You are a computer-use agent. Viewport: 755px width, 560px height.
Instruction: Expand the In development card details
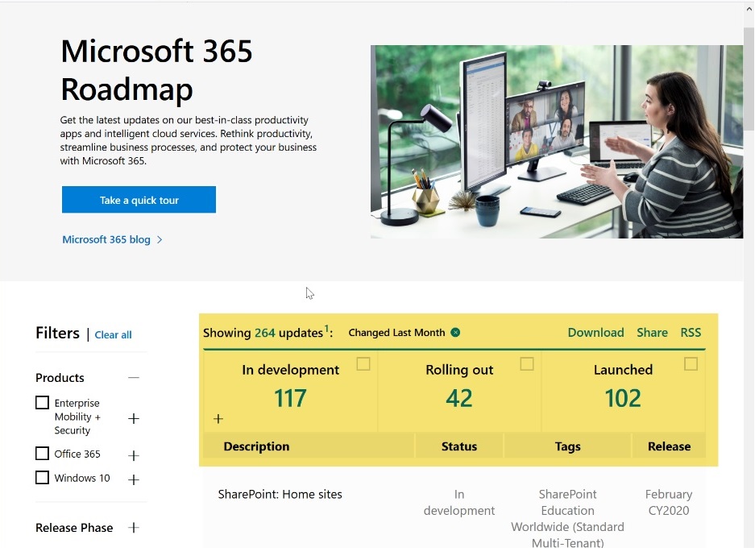tap(218, 419)
